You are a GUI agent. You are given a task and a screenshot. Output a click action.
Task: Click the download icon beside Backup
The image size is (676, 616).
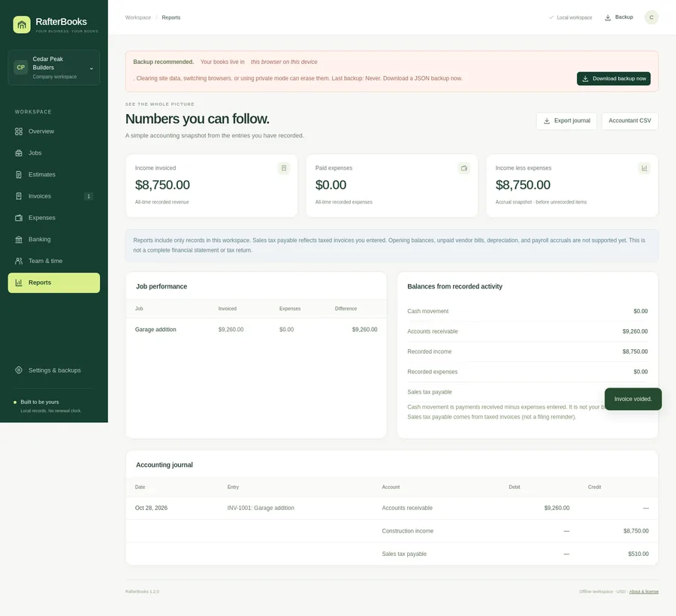608,18
